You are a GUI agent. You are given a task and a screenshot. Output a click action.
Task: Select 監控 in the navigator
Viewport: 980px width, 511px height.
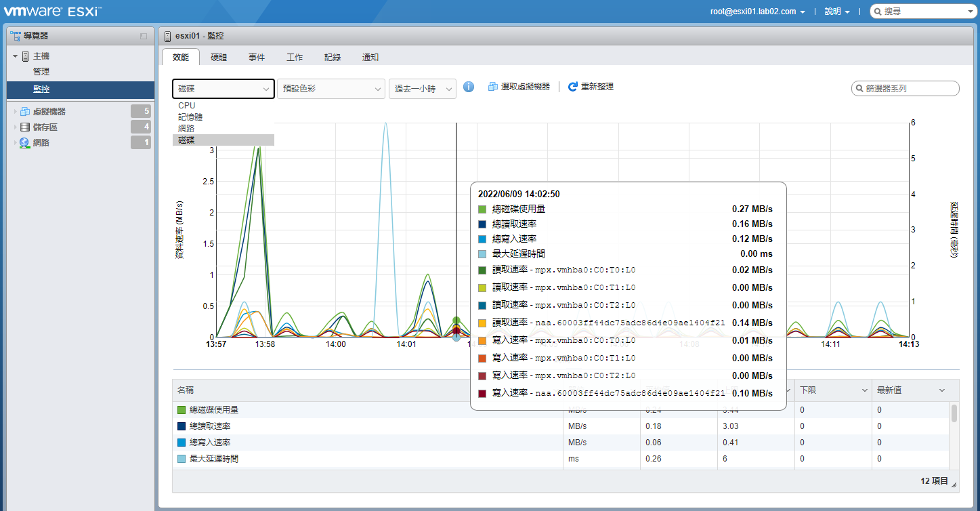click(81, 89)
